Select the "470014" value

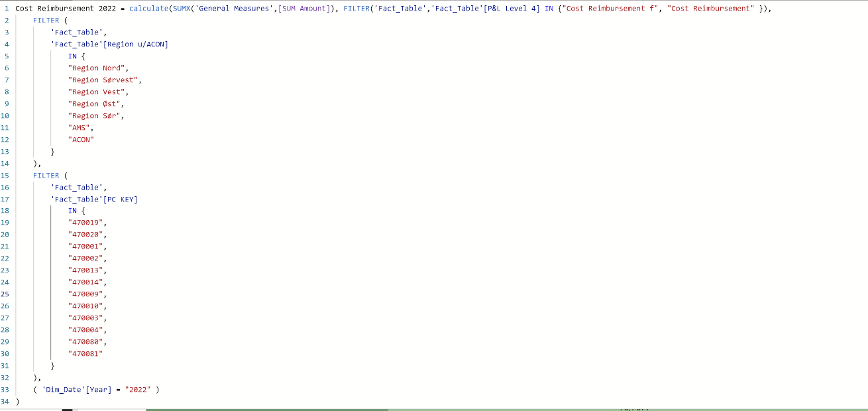[x=85, y=282]
